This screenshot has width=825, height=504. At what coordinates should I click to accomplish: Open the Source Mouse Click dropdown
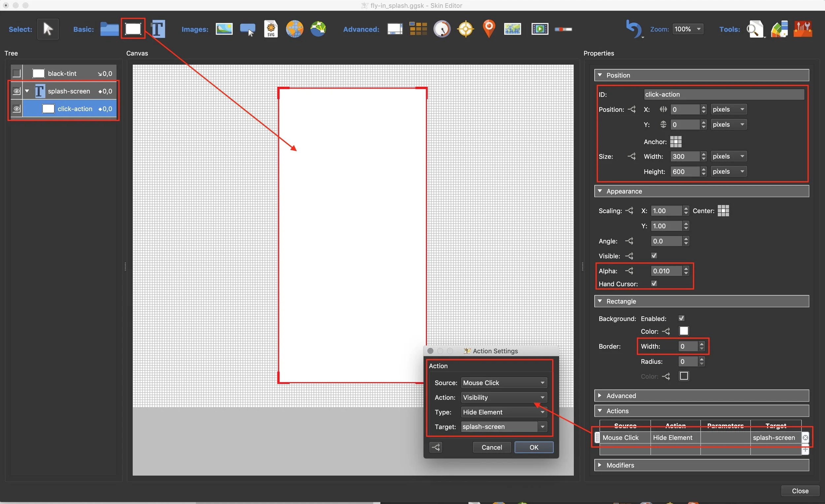(x=504, y=383)
